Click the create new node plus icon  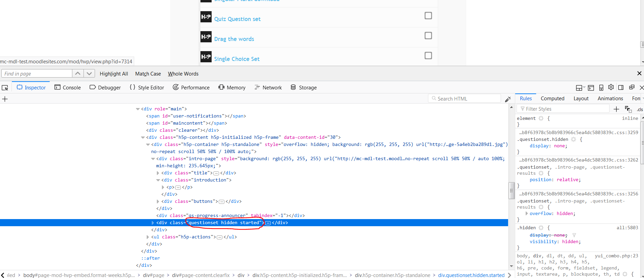pyautogui.click(x=5, y=99)
